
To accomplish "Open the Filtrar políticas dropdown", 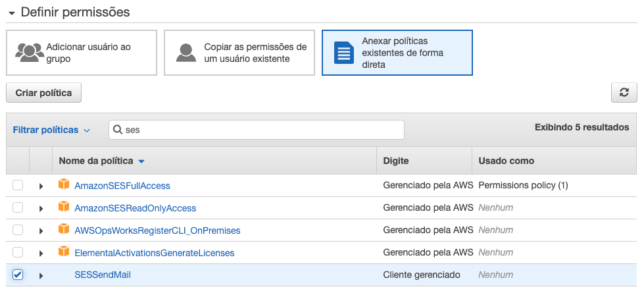I will [51, 130].
